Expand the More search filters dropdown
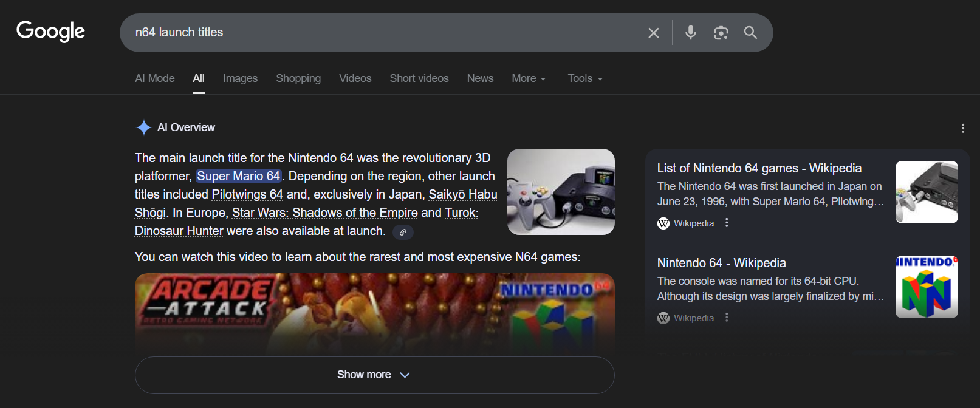 pos(529,78)
